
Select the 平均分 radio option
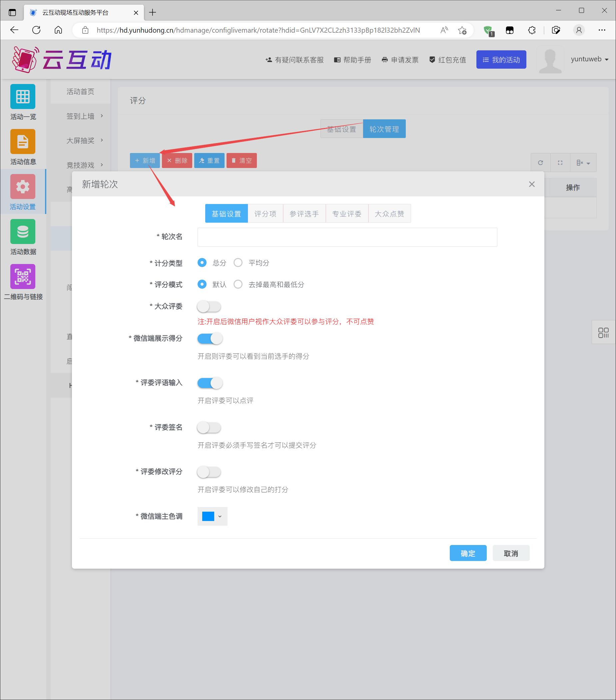point(238,263)
